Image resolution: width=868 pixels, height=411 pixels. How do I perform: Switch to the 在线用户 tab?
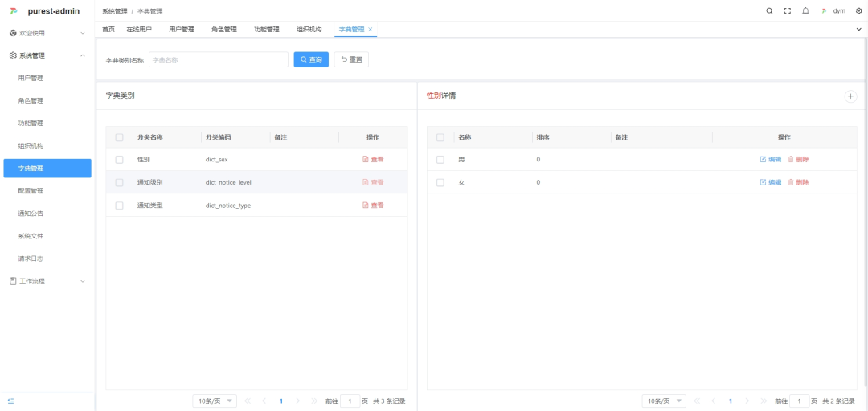click(x=139, y=30)
